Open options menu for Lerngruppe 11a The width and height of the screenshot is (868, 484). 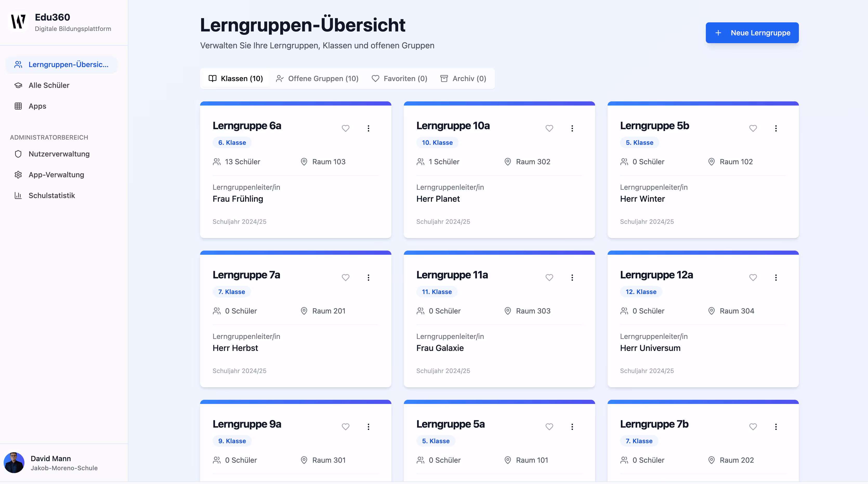pos(572,277)
